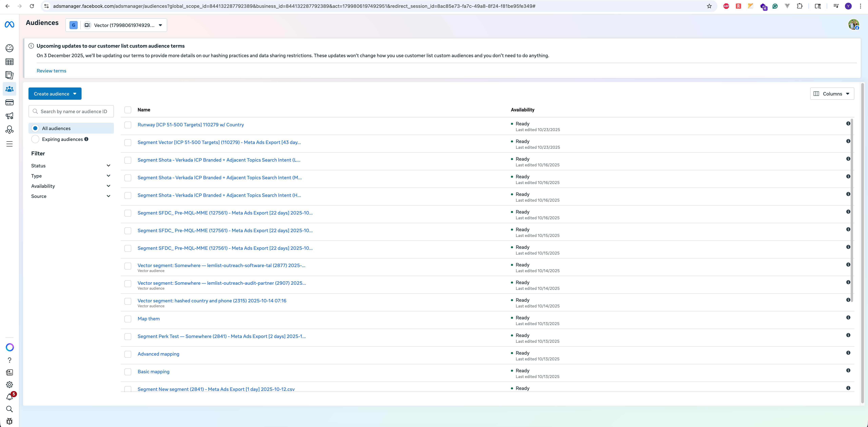
Task: Open Campaigns table icon in sidebar
Action: coord(9,62)
